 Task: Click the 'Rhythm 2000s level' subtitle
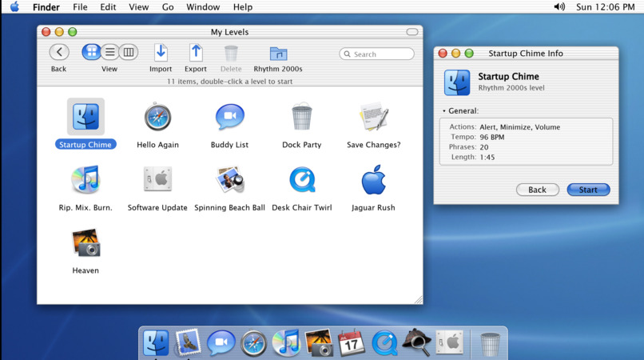tap(511, 88)
